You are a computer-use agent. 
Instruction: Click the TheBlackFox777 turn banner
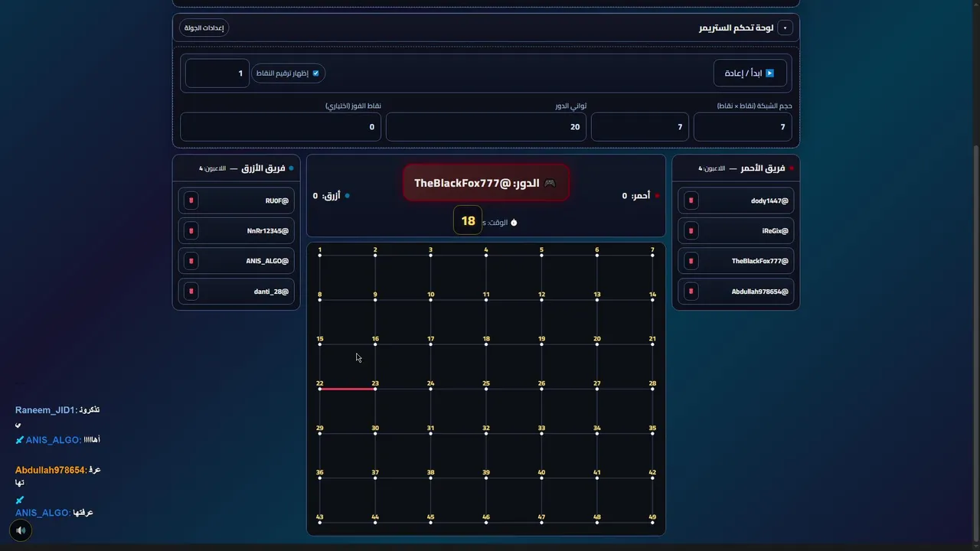point(486,183)
